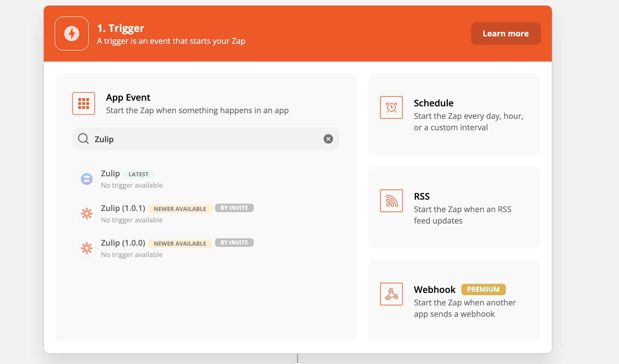Clear the Zulip search using the X icon
Viewport: 619px width, 364px height.
point(328,139)
